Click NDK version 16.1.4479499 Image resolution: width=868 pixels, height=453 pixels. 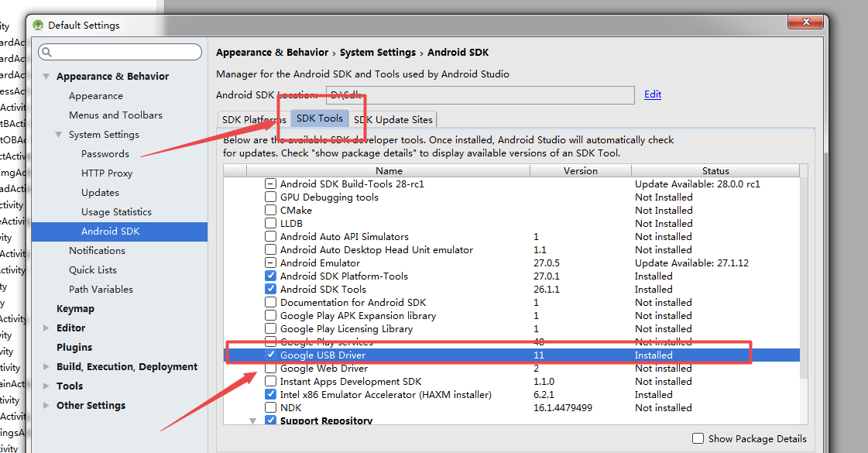562,408
